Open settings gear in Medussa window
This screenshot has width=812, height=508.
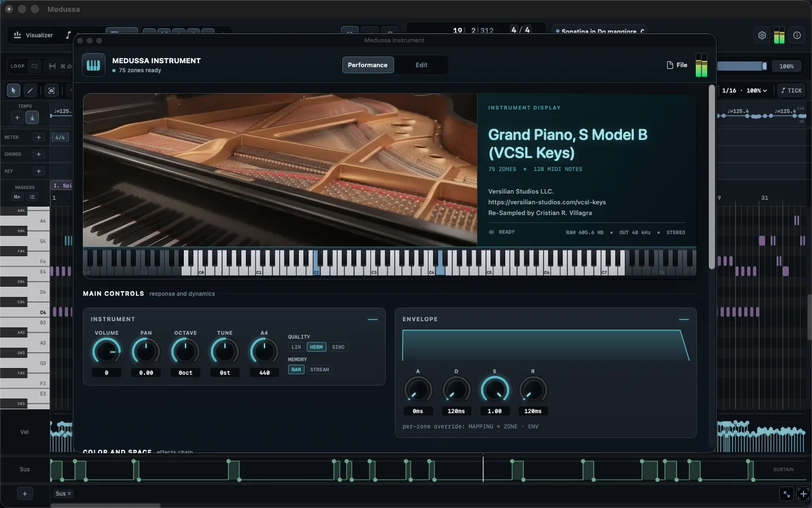click(762, 35)
